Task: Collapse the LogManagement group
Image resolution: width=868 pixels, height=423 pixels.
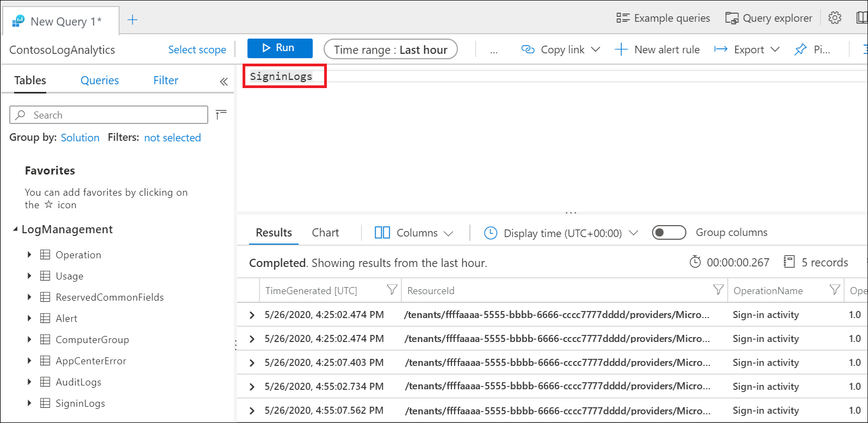Action: [15, 230]
